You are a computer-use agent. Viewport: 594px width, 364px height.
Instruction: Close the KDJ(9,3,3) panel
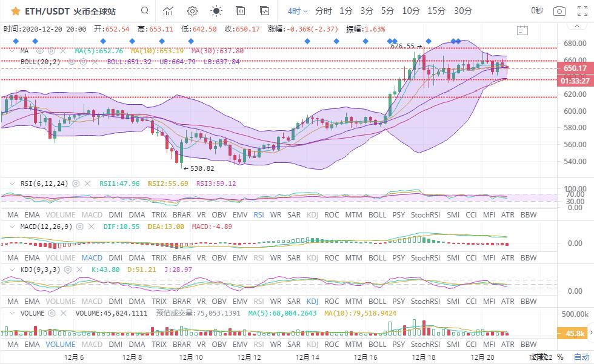point(79,270)
